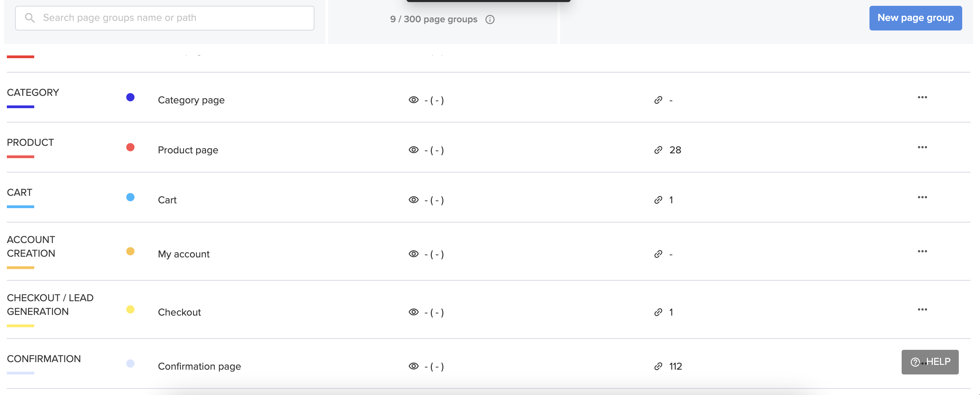The height and width of the screenshot is (395, 980).
Task: Toggle the eye icon for Cart
Action: tap(414, 200)
